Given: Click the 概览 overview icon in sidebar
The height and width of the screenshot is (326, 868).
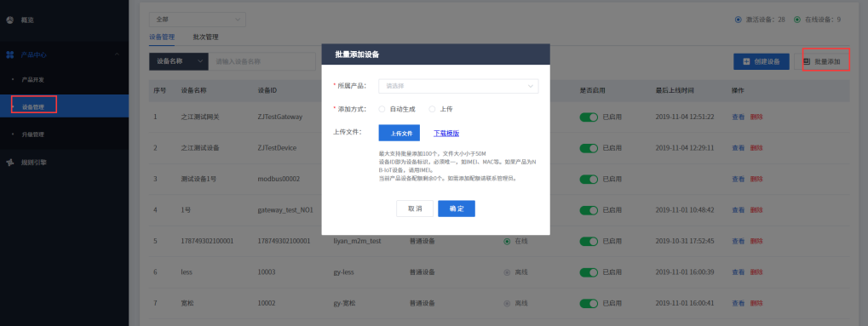Looking at the screenshot, I should tap(9, 20).
